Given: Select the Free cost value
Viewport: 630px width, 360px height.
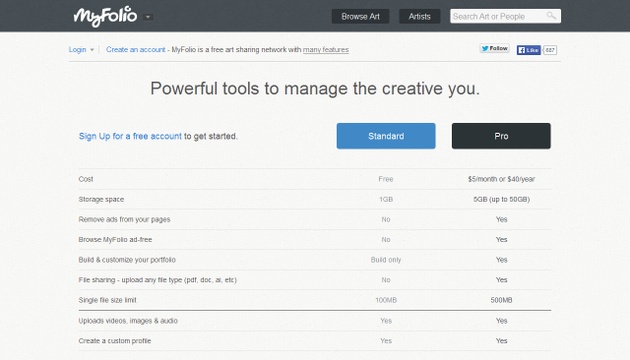Looking at the screenshot, I should pos(386,179).
